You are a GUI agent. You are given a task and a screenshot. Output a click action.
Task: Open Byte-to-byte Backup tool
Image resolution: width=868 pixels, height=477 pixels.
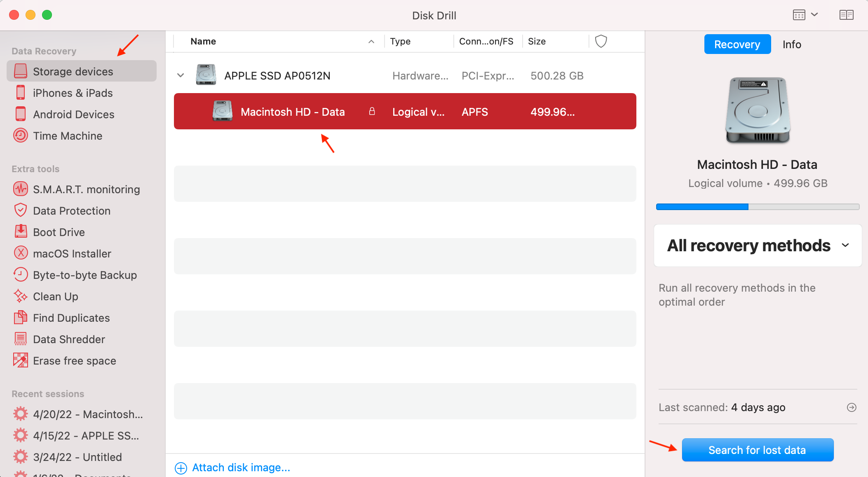coord(84,275)
